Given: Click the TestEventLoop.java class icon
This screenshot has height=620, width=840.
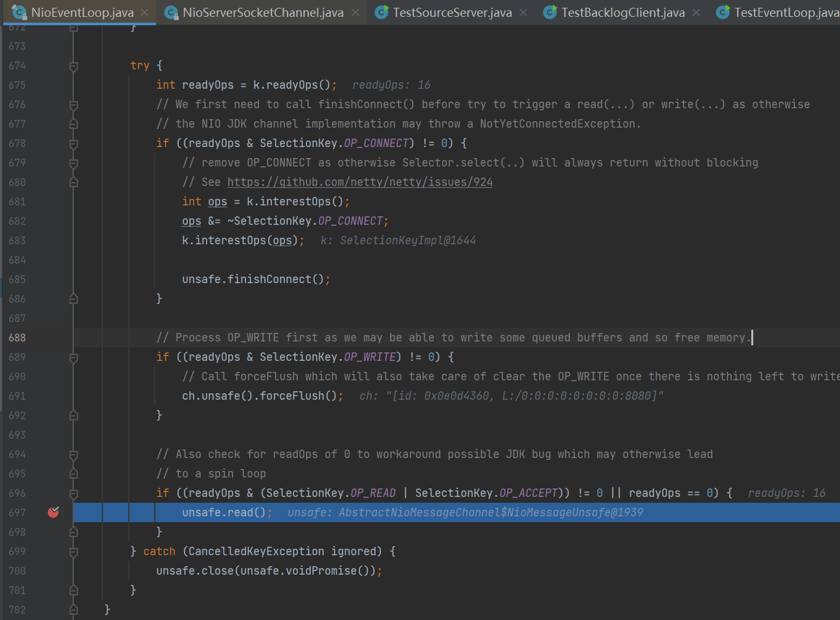Looking at the screenshot, I should click(x=723, y=12).
